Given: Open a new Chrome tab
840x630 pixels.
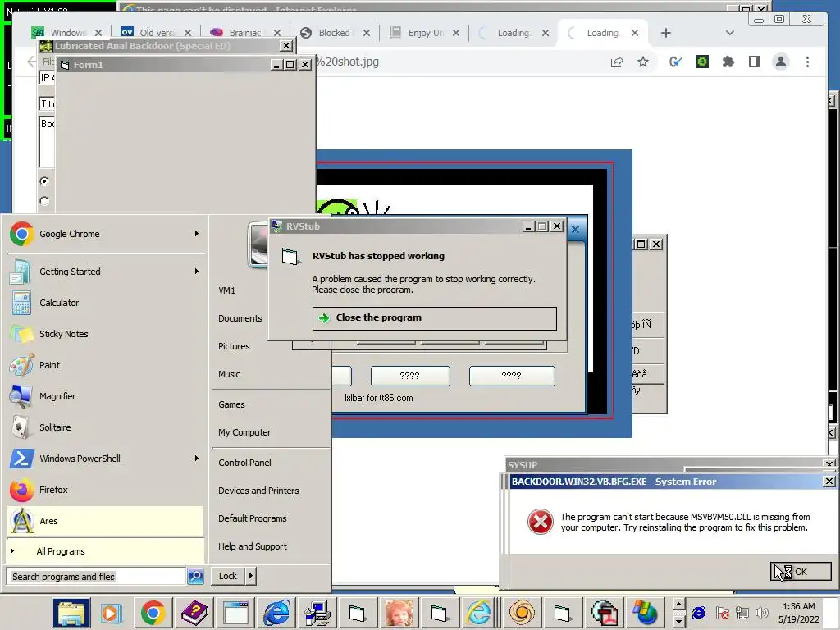Looking at the screenshot, I should click(665, 33).
